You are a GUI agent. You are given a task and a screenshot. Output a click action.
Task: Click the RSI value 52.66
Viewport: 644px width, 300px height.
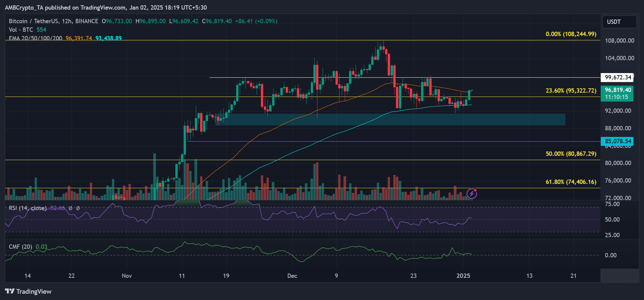[x=57, y=208]
